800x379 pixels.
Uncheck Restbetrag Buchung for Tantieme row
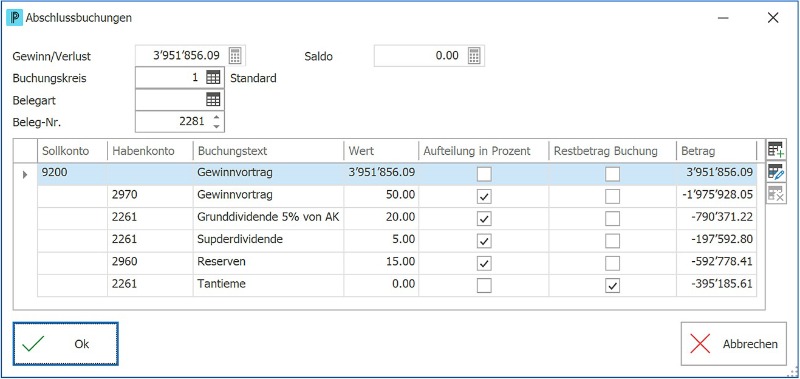pyautogui.click(x=612, y=285)
